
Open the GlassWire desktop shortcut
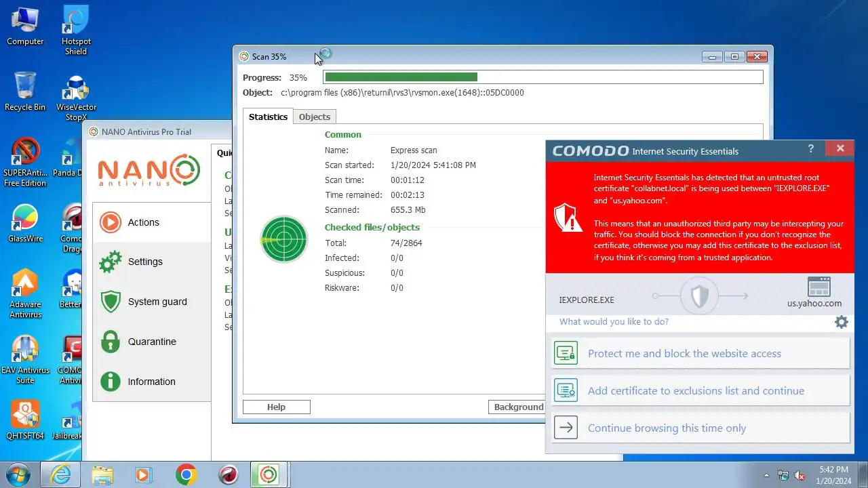[x=25, y=224]
